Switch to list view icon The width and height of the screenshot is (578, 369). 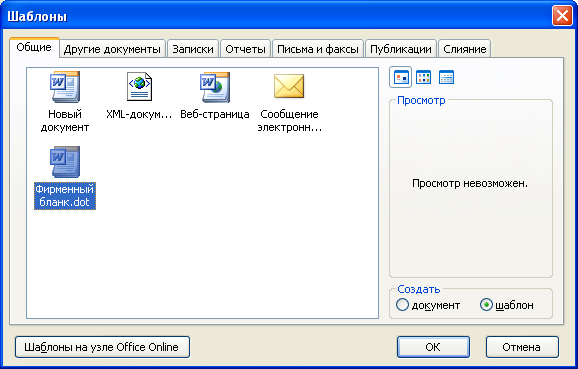424,77
